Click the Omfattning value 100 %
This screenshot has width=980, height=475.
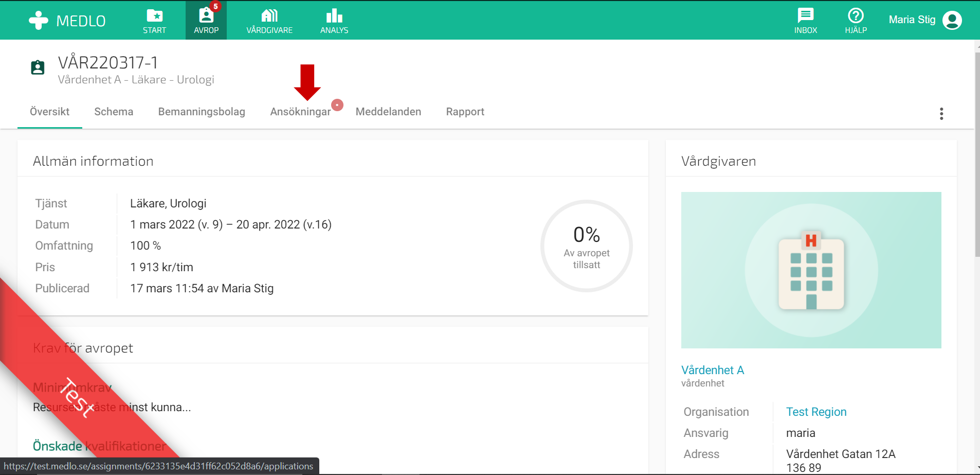pos(146,245)
